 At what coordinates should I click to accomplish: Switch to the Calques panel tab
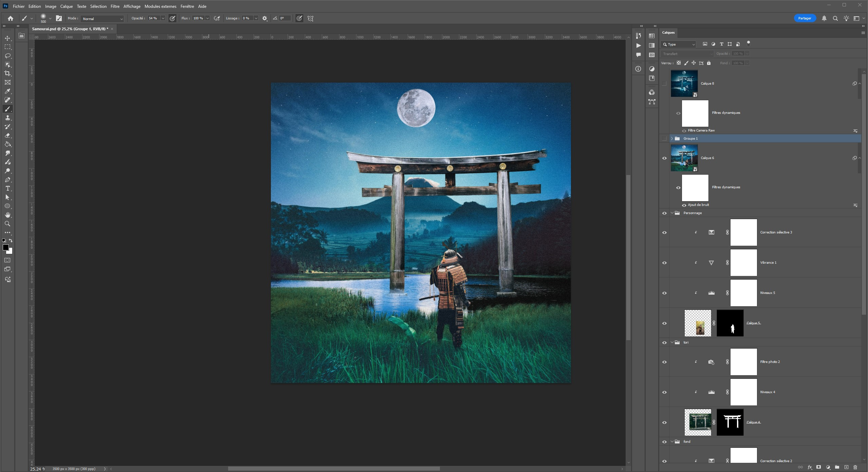(668, 33)
